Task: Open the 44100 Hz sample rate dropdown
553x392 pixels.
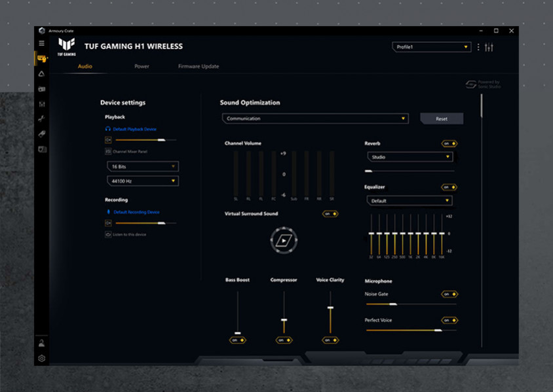Action: (x=143, y=181)
